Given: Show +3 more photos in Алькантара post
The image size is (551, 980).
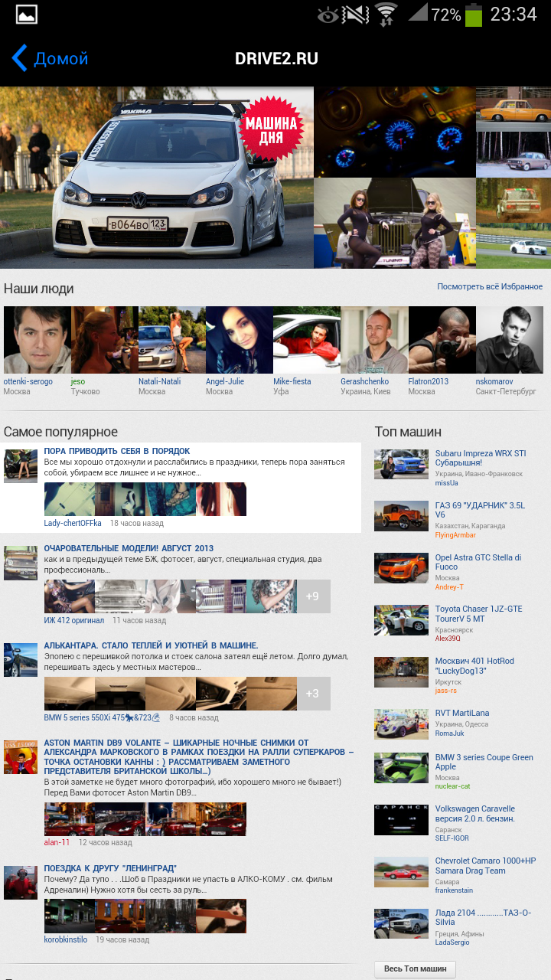Looking at the screenshot, I should tap(313, 694).
